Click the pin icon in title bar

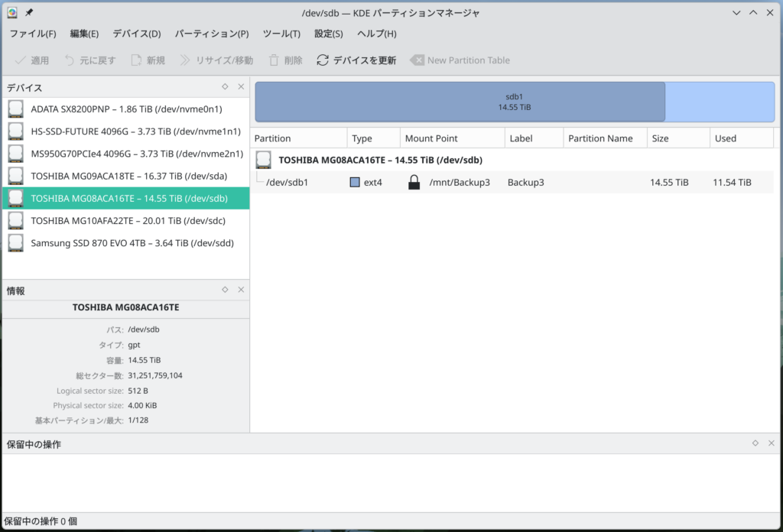tap(29, 13)
